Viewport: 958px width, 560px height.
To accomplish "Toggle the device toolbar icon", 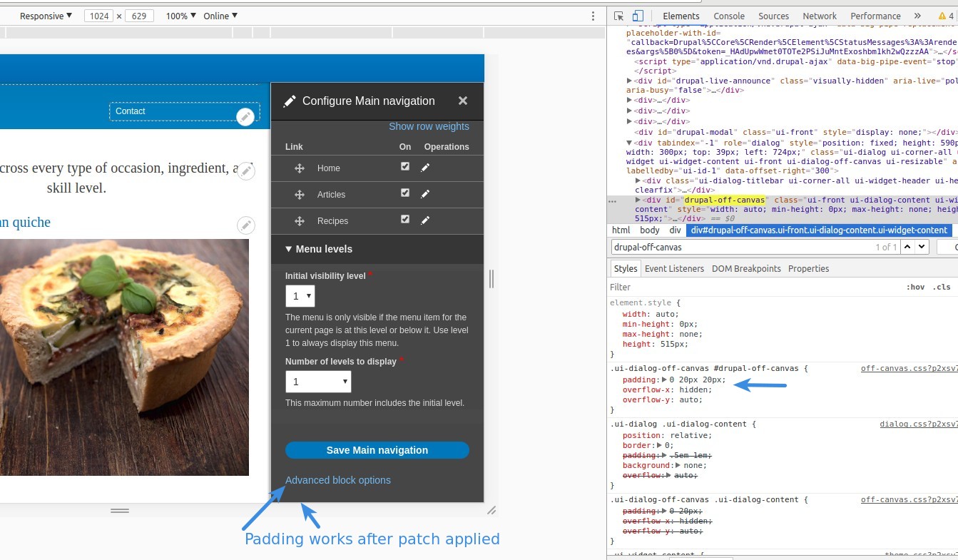I will point(638,16).
